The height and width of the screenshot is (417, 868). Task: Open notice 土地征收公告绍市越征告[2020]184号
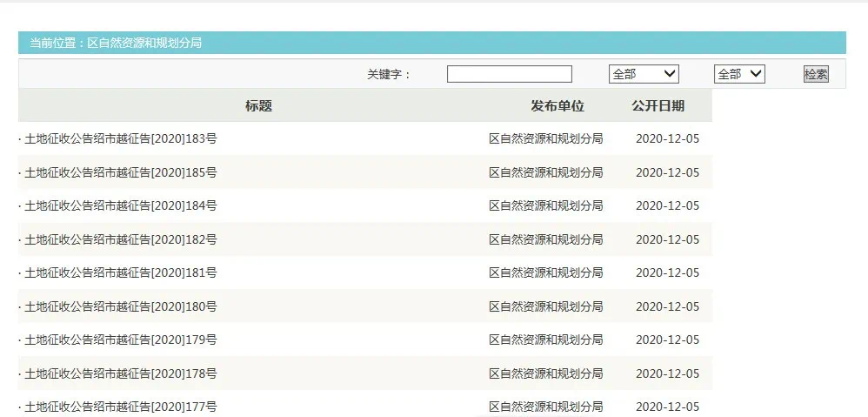121,205
